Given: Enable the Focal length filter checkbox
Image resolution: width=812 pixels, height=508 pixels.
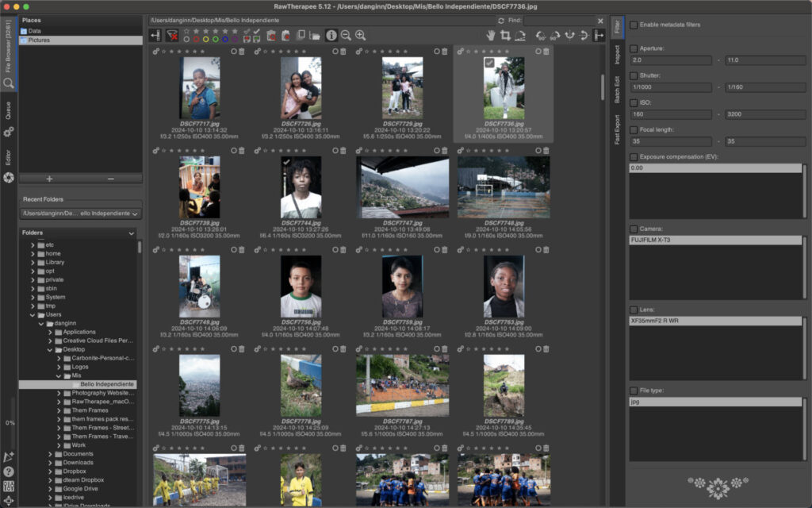Looking at the screenshot, I should coord(634,129).
